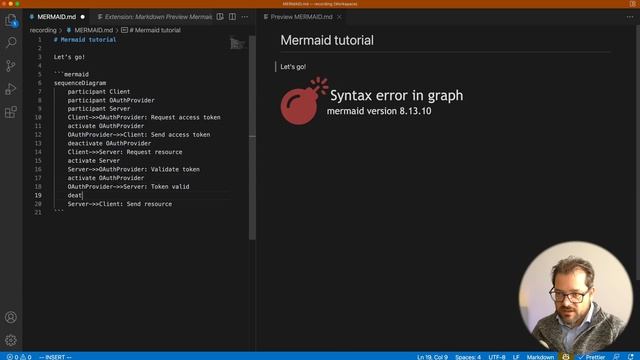Click the errors and warnings status indicator
The height and width of the screenshot is (360, 640).
[19, 357]
